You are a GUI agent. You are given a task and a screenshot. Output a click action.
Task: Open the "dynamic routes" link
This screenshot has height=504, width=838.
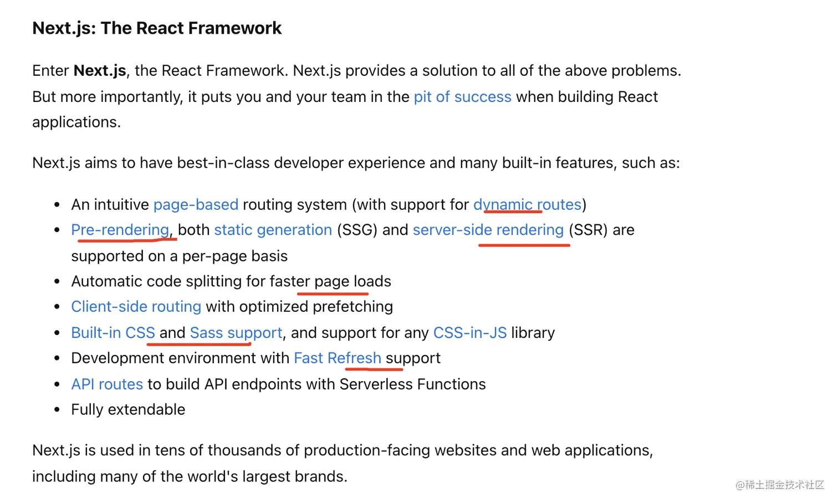[x=527, y=205]
